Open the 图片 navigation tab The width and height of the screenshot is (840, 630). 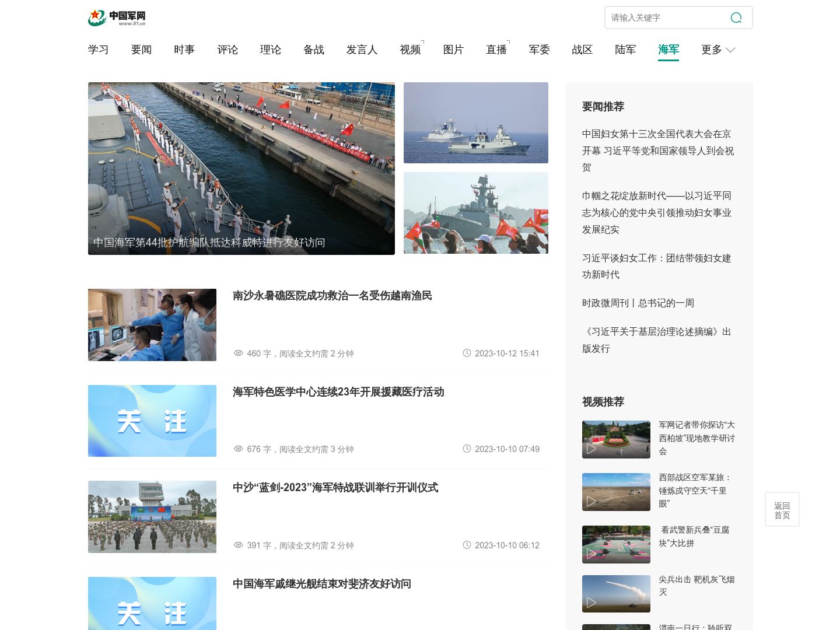(453, 50)
